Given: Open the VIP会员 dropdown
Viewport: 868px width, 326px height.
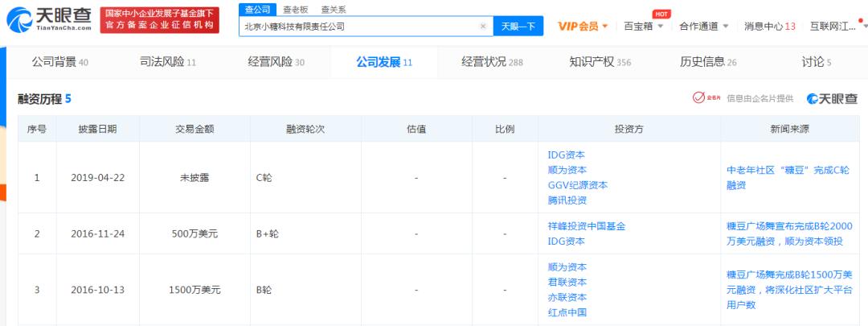Looking at the screenshot, I should [x=583, y=26].
